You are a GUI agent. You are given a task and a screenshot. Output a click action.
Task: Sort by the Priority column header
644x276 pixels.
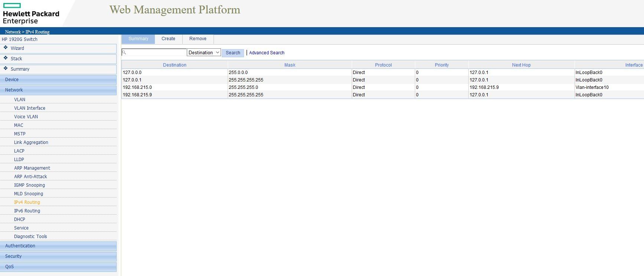[x=442, y=65]
